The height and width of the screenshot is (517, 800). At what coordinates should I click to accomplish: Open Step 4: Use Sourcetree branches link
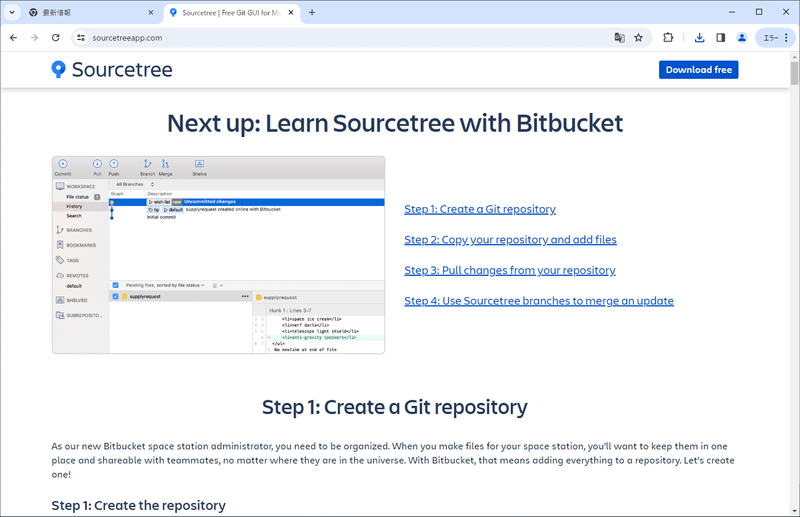[539, 301]
